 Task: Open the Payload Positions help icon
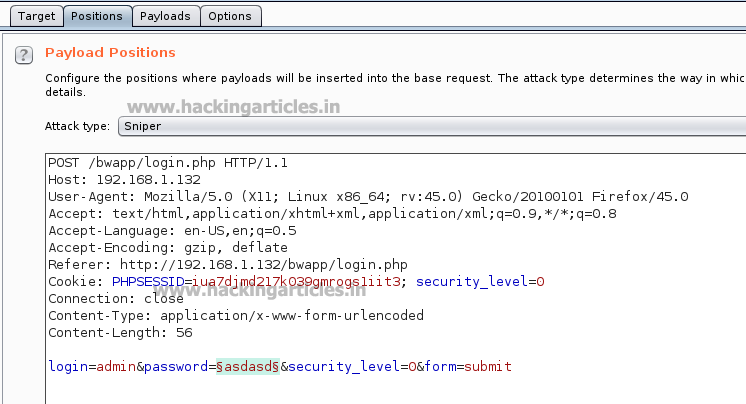(24, 55)
